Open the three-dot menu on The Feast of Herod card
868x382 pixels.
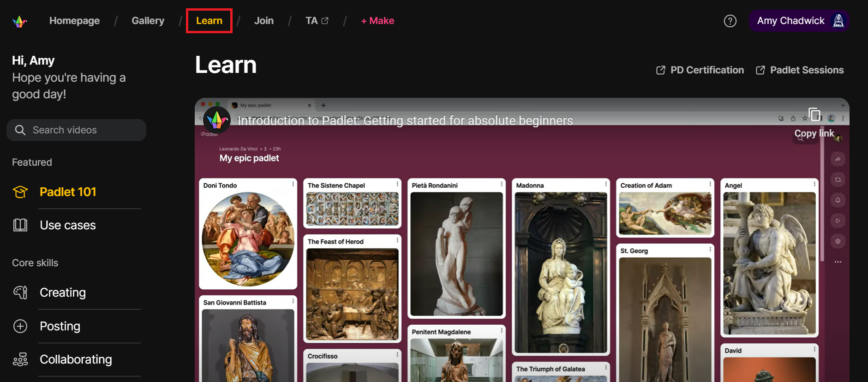click(x=397, y=240)
